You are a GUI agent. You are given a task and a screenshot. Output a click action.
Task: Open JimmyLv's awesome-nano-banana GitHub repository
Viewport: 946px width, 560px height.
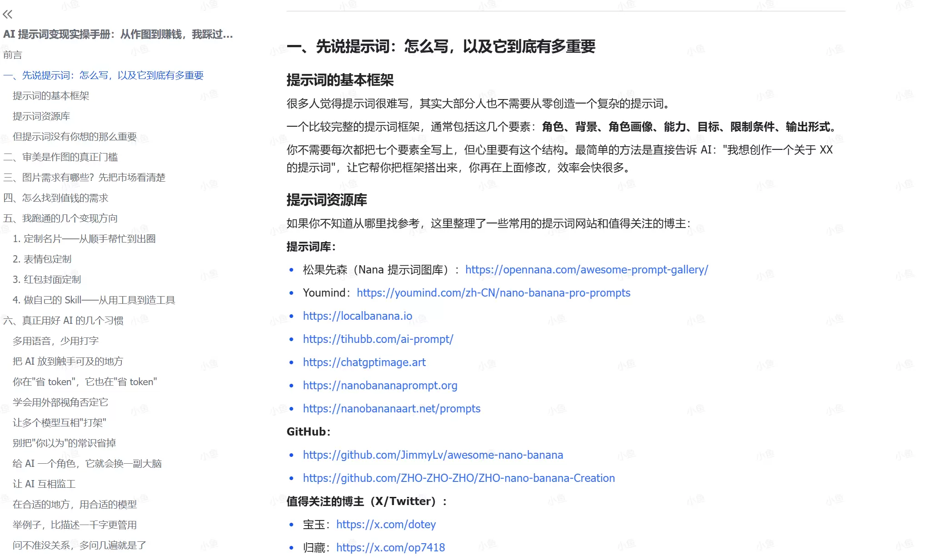click(x=433, y=455)
